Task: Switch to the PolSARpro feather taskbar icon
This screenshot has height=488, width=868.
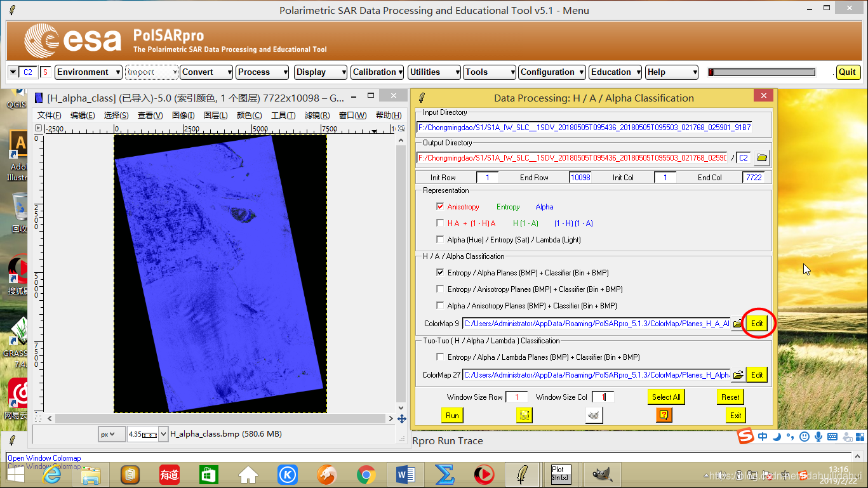Action: point(523,474)
